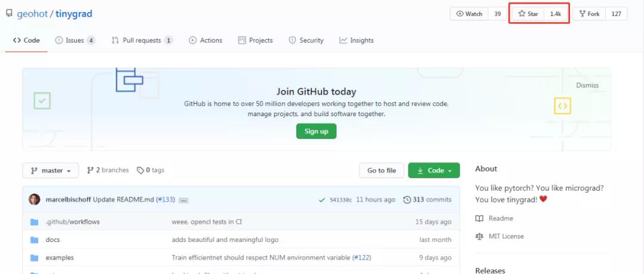Click the Go to file button
This screenshot has width=644, height=274.
coord(382,170)
